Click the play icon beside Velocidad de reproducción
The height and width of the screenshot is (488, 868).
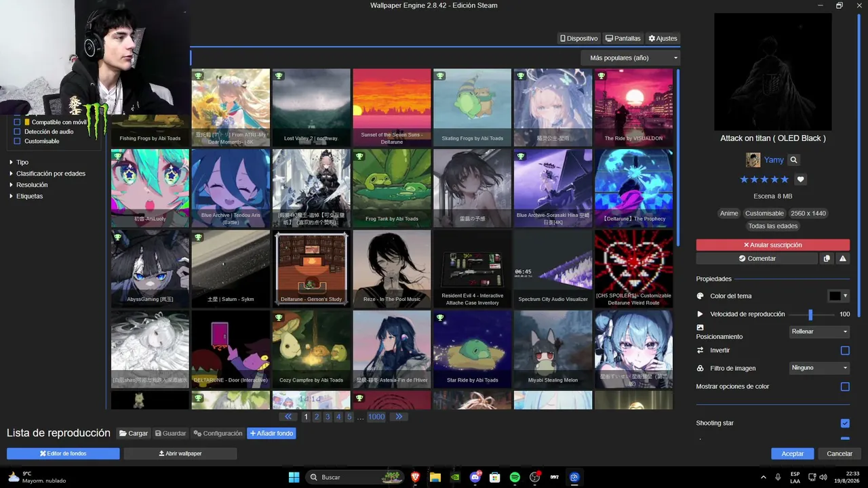tap(701, 314)
